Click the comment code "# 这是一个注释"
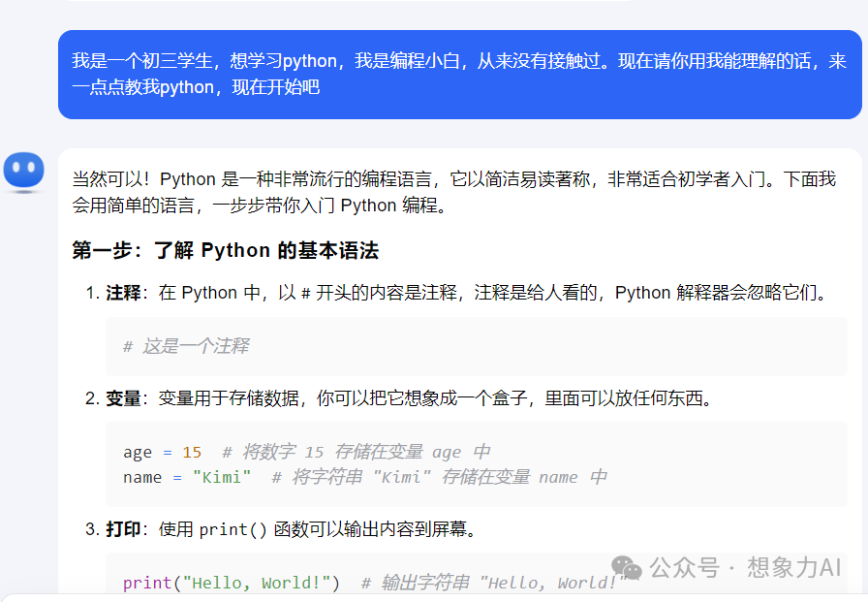Viewport: 868px width, 602px height. point(186,346)
